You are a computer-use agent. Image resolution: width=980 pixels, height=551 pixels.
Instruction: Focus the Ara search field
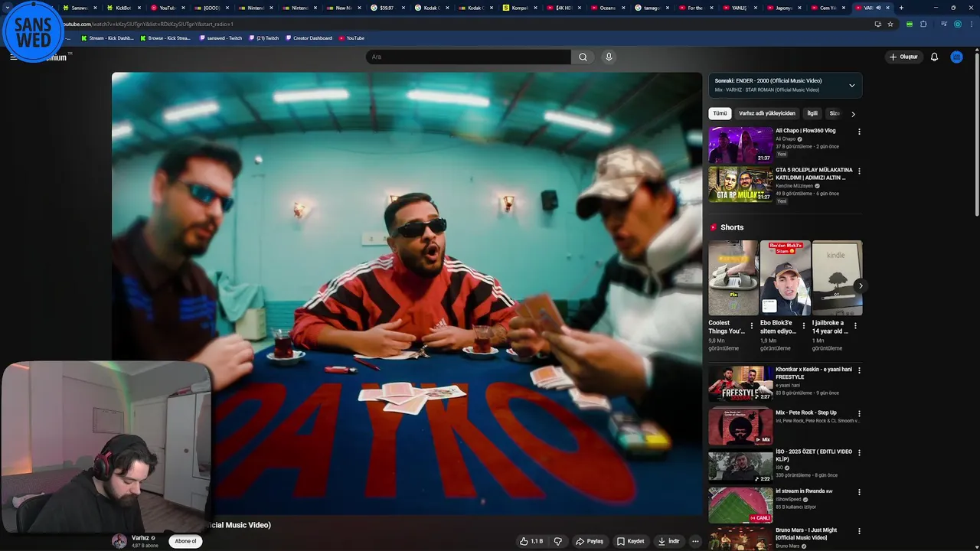click(x=469, y=57)
